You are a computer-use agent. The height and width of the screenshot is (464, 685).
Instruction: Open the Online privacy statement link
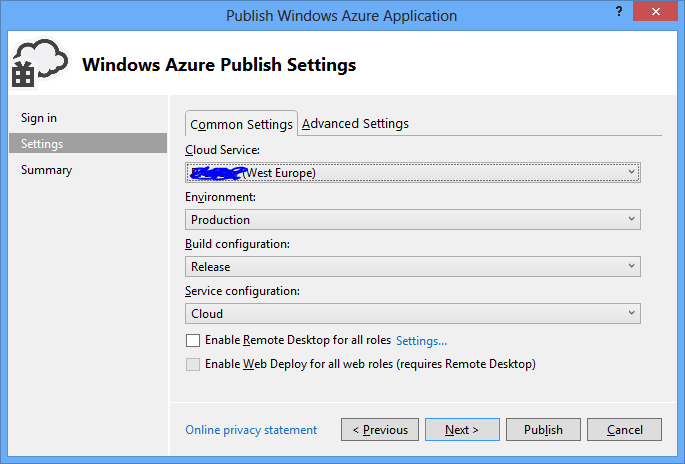251,430
